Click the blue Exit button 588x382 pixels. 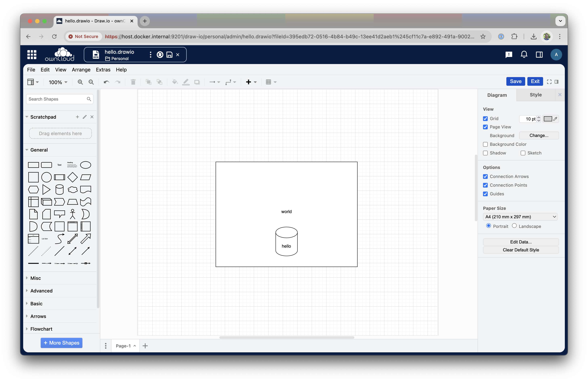[535, 81]
